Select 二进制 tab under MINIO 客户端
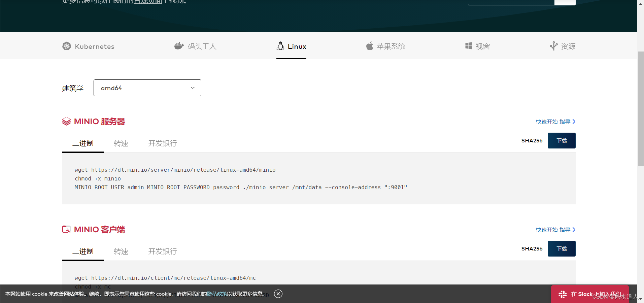The height and width of the screenshot is (303, 644). tap(83, 251)
